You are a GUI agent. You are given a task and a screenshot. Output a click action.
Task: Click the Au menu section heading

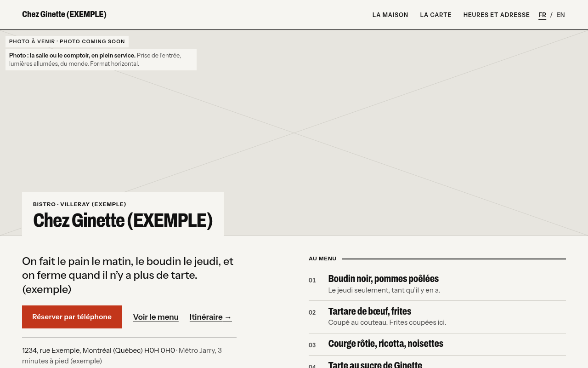point(322,259)
